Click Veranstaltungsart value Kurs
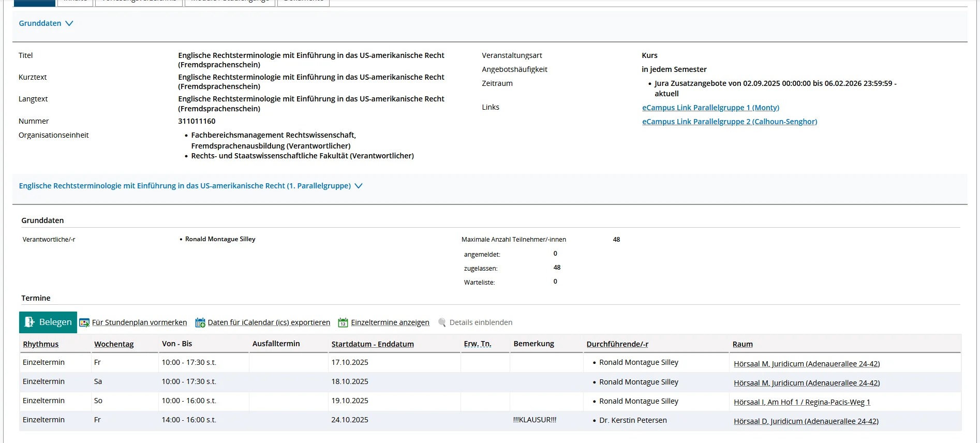Screen dimensions: 980x443 tap(649, 55)
